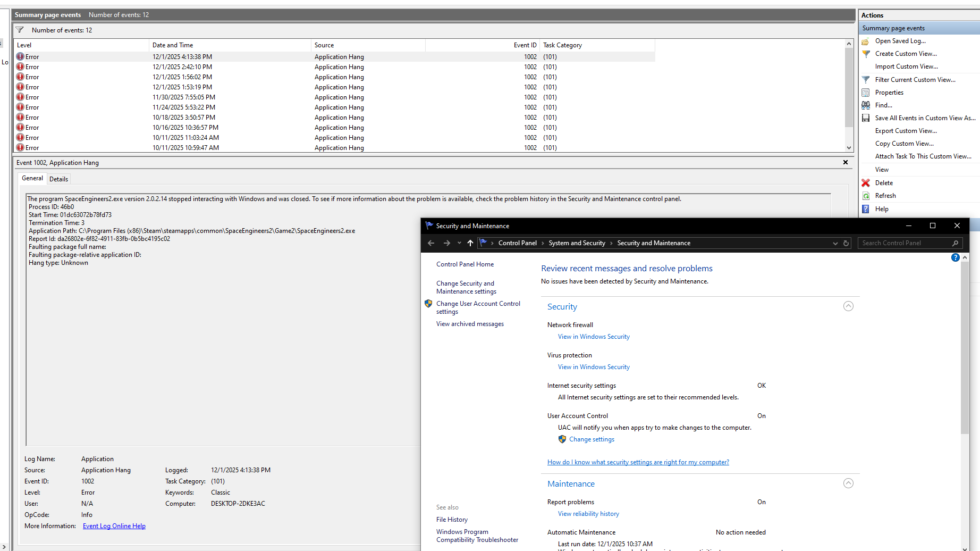Go back in Control Panel navigation

pyautogui.click(x=431, y=243)
